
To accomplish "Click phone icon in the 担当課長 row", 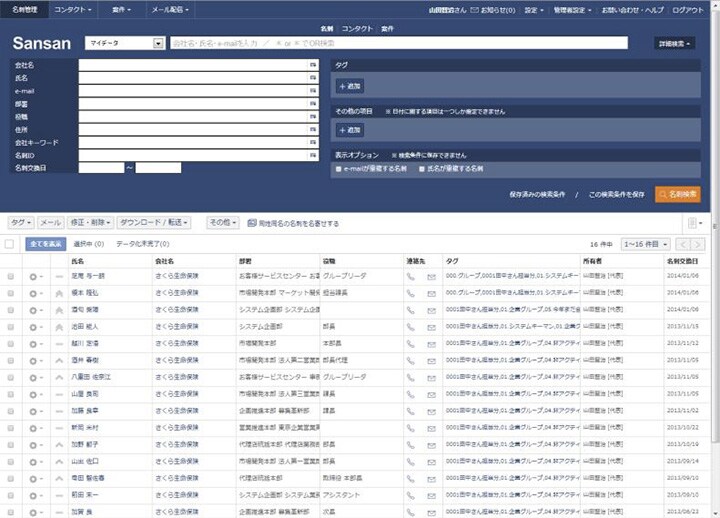I will click(x=411, y=293).
